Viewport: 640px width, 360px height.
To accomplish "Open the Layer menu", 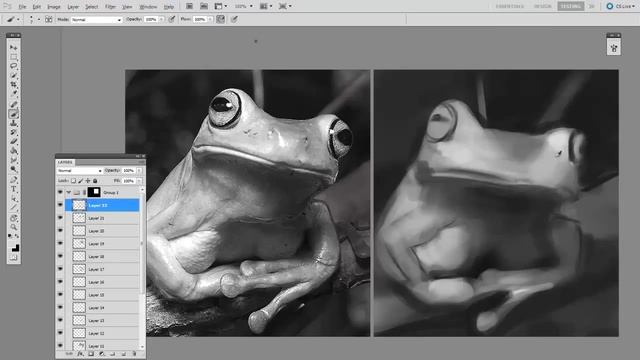I will click(73, 7).
